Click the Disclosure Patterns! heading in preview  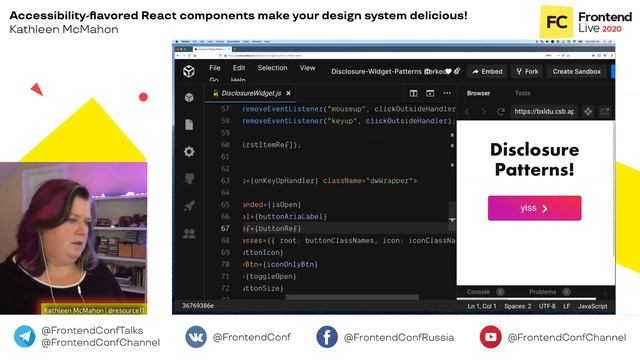point(534,159)
